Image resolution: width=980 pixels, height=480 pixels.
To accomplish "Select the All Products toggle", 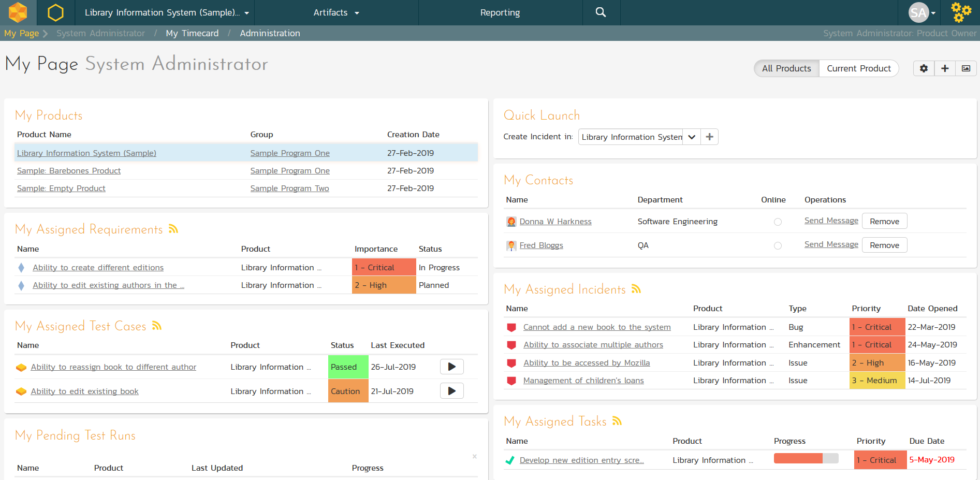I will click(x=786, y=68).
